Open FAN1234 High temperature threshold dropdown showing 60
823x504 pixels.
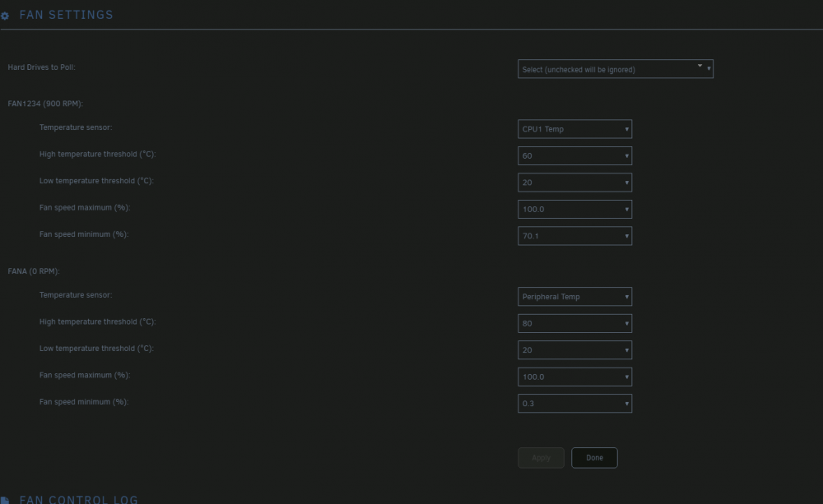[x=574, y=155]
